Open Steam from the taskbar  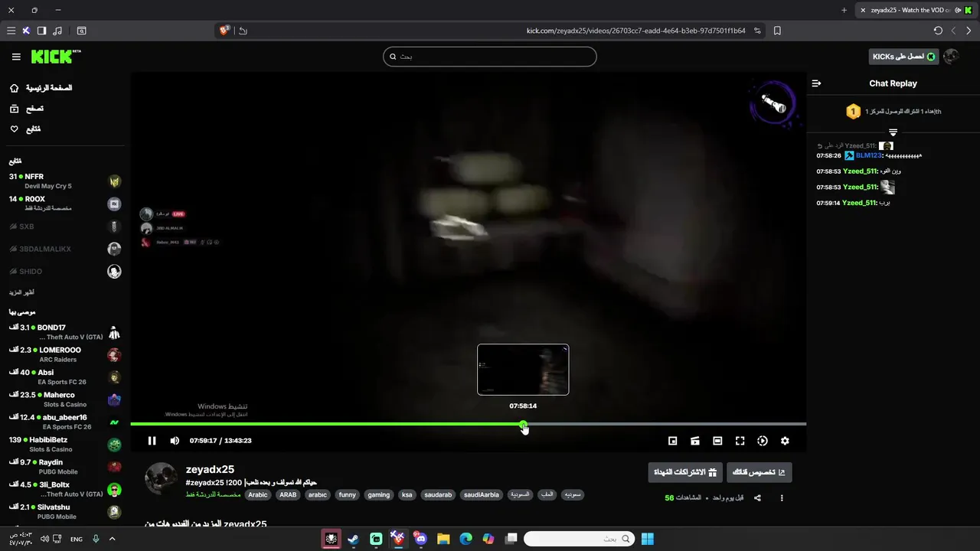pos(353,539)
